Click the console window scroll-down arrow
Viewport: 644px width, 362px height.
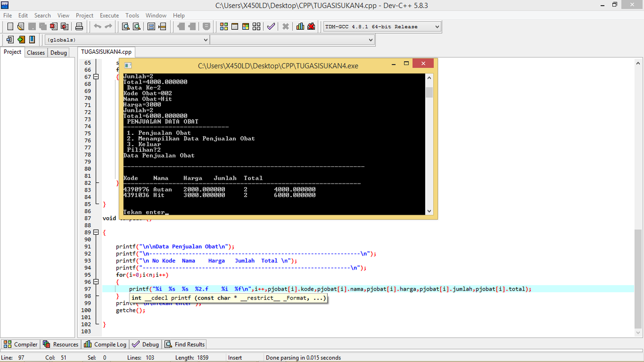(x=429, y=211)
